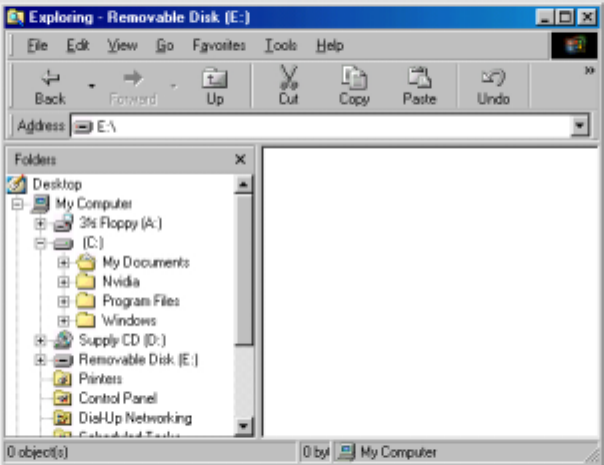The image size is (604, 465).
Task: Open the Address bar dropdown list
Action: pyautogui.click(x=580, y=126)
